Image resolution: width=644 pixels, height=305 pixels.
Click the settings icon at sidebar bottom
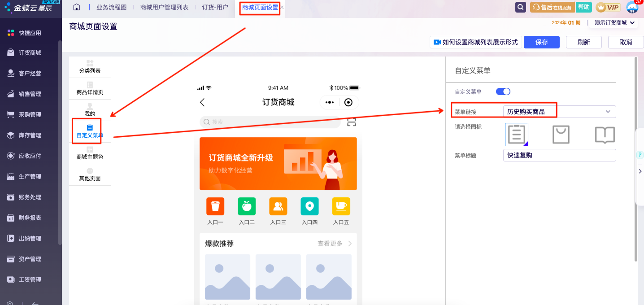point(10,303)
